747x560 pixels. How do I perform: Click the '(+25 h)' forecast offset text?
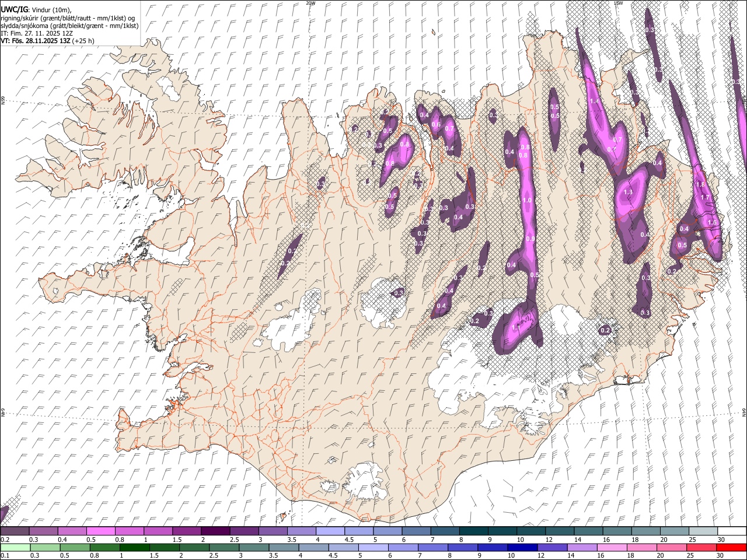(83, 41)
